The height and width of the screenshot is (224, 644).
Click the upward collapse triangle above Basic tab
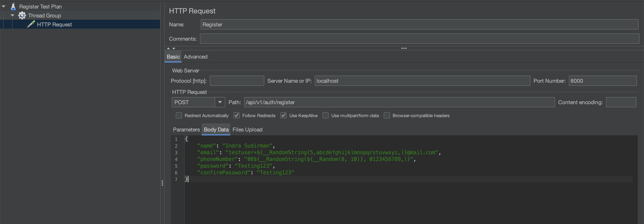coord(168,48)
